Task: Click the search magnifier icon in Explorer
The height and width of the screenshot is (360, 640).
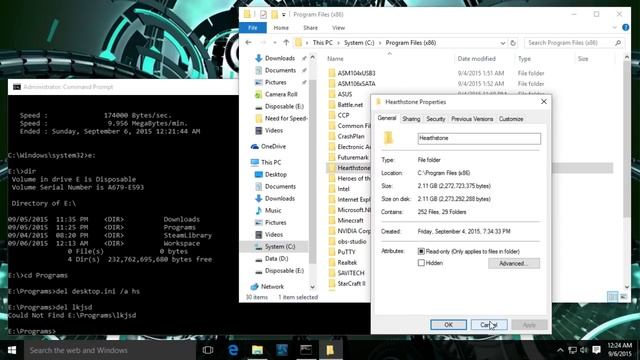Action: (x=618, y=43)
